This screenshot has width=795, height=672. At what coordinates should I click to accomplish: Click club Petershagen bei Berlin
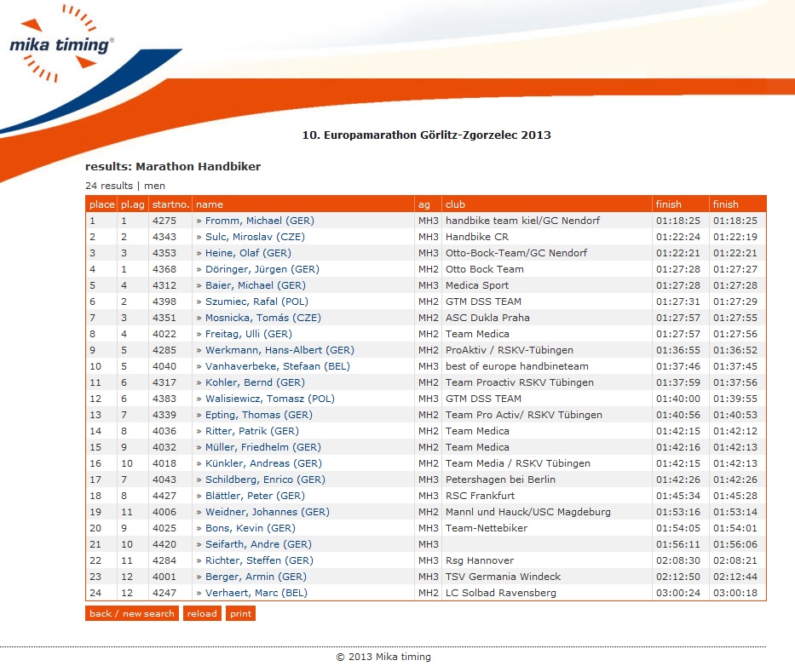[x=500, y=480]
